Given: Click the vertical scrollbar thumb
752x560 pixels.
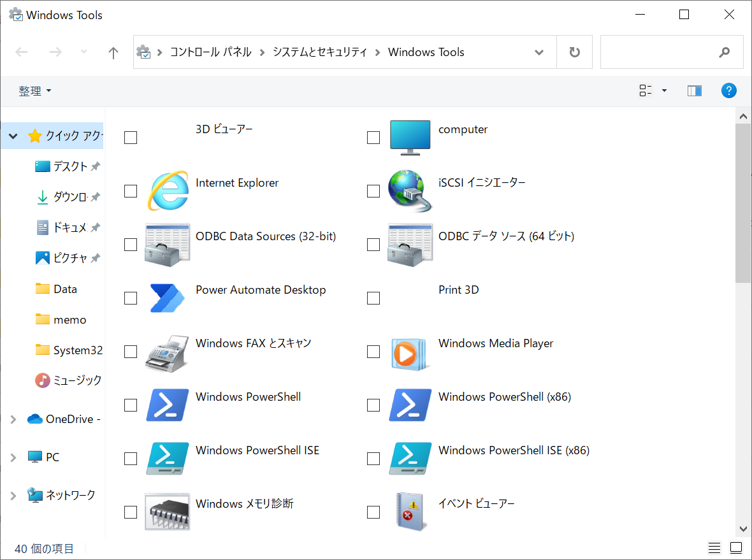Looking at the screenshot, I should (x=743, y=203).
